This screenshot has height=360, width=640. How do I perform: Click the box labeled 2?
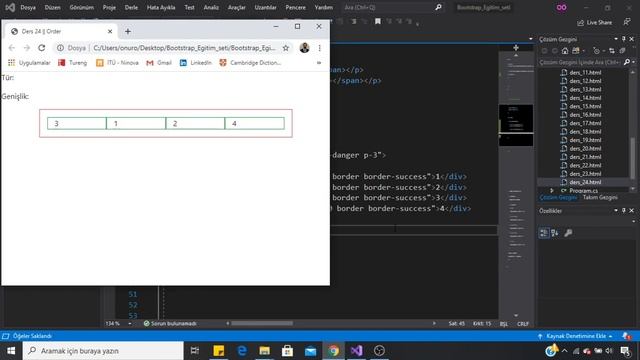195,123
